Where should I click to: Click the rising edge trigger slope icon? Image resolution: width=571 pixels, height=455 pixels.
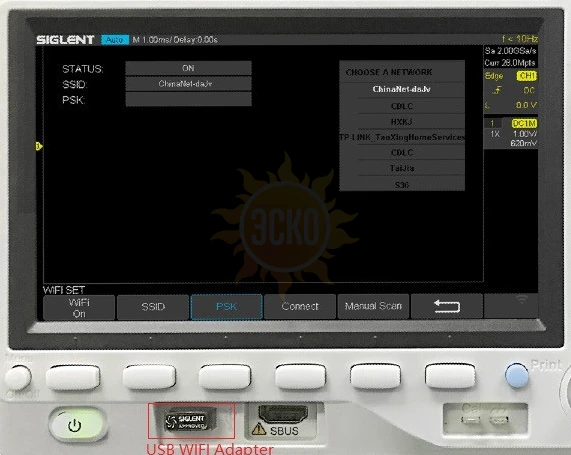click(x=497, y=90)
